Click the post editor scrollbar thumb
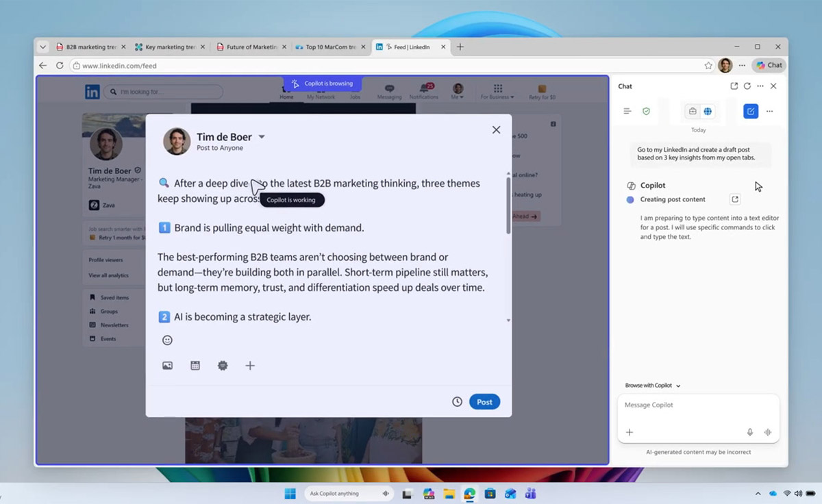The image size is (822, 504). [x=508, y=205]
